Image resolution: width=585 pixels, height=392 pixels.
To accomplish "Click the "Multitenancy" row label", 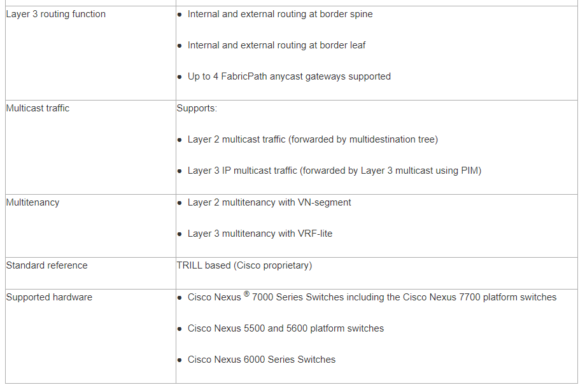I will (x=32, y=202).
